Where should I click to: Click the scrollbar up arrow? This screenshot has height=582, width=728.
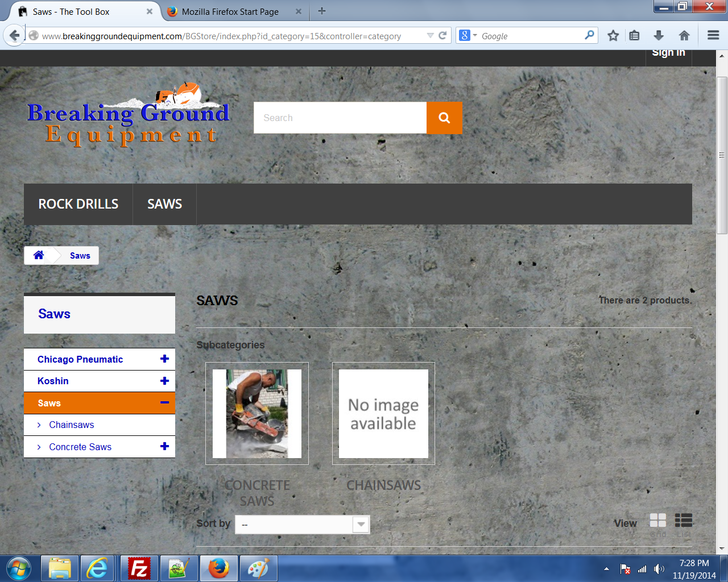point(722,56)
